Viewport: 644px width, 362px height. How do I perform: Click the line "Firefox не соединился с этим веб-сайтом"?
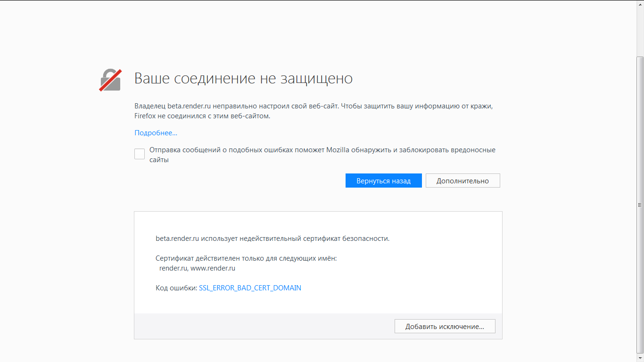[202, 116]
